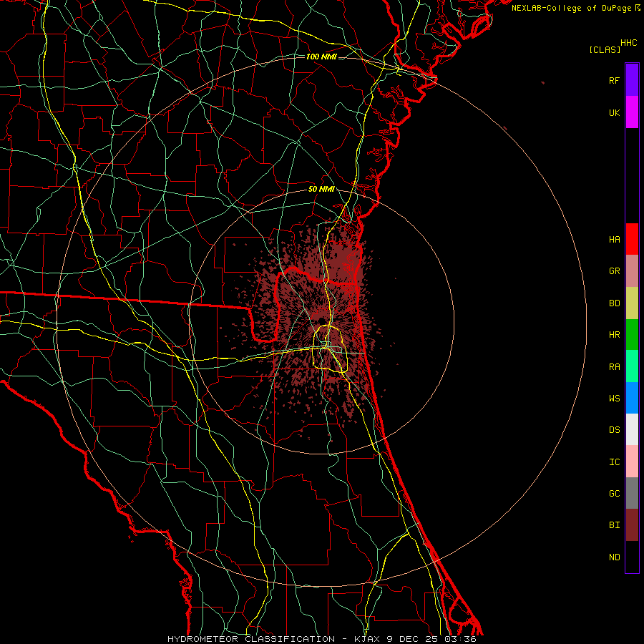
Task: Click the RF purple legend swatch
Action: coord(632,80)
